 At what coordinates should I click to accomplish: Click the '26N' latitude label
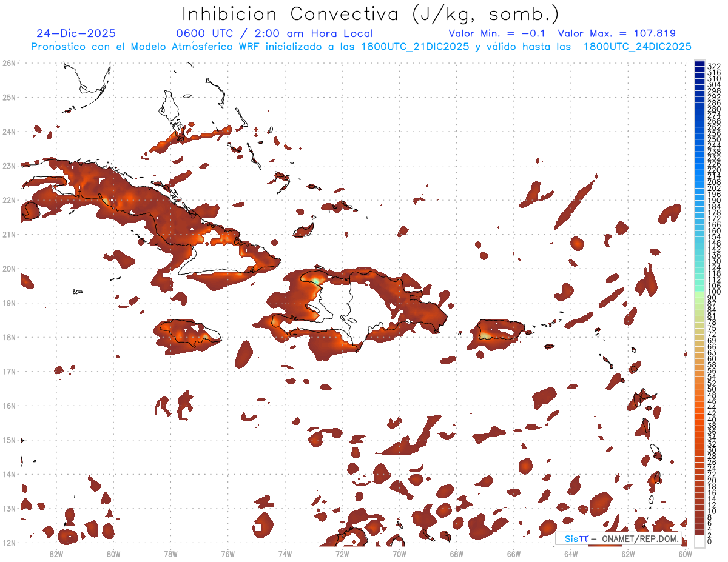click(9, 63)
